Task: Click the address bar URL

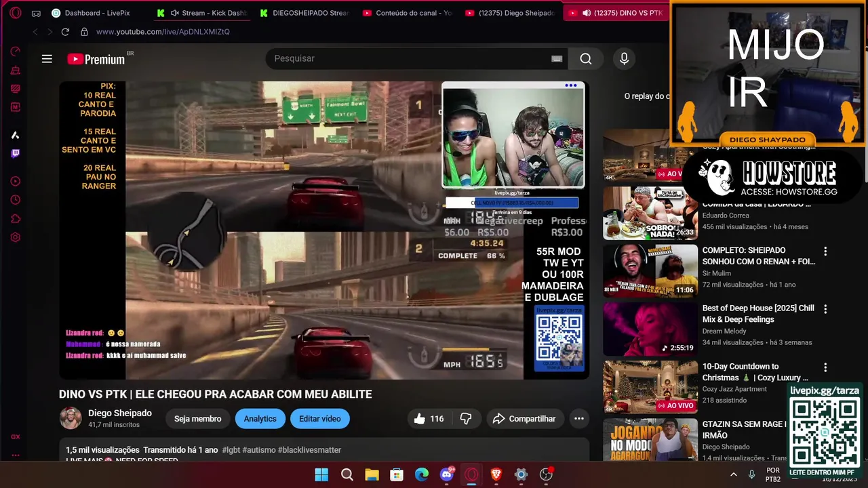Action: (163, 32)
